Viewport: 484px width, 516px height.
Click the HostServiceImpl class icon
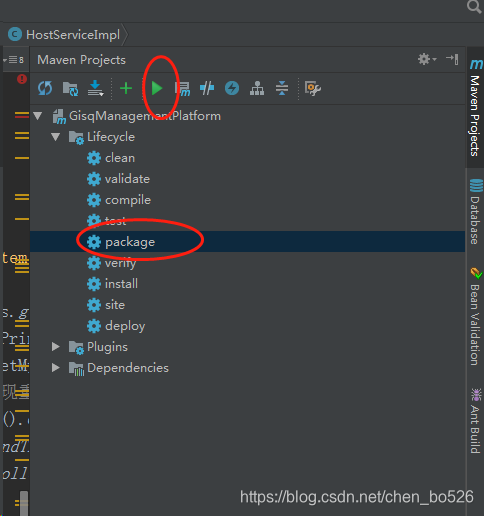point(15,34)
